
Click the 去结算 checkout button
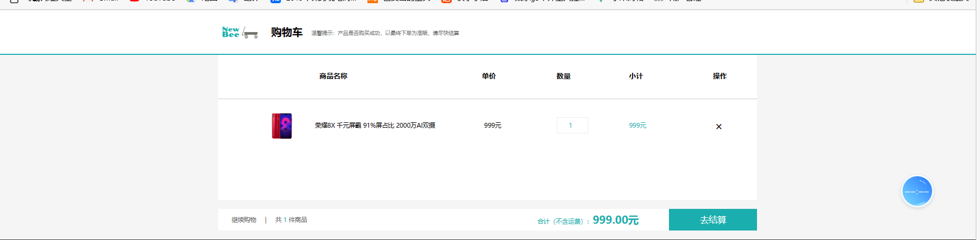713,219
